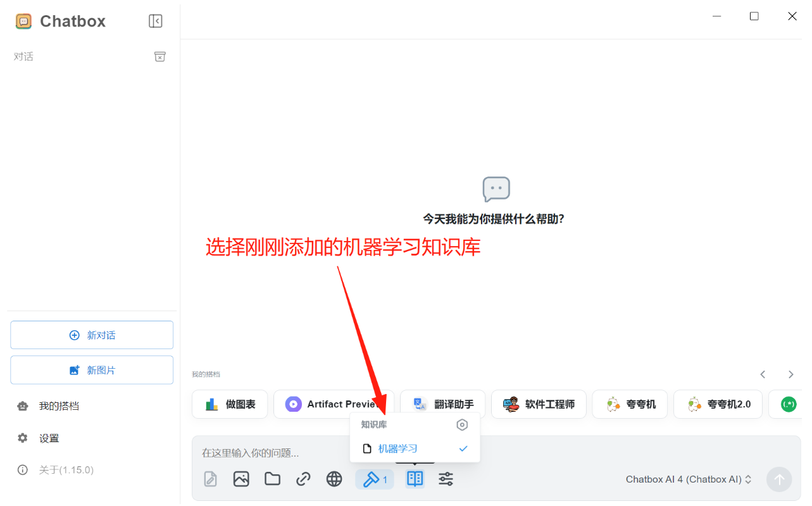Open 设置 from the sidebar
Screen dimensions: 812x506
(49, 438)
